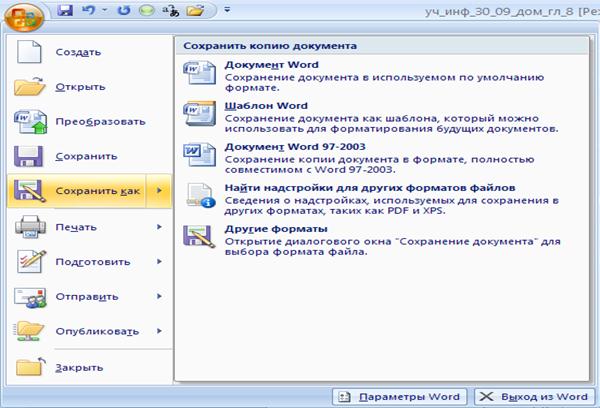Expand the Печать submenu arrow
Image resolution: width=600 pixels, height=408 pixels.
pos(159,227)
